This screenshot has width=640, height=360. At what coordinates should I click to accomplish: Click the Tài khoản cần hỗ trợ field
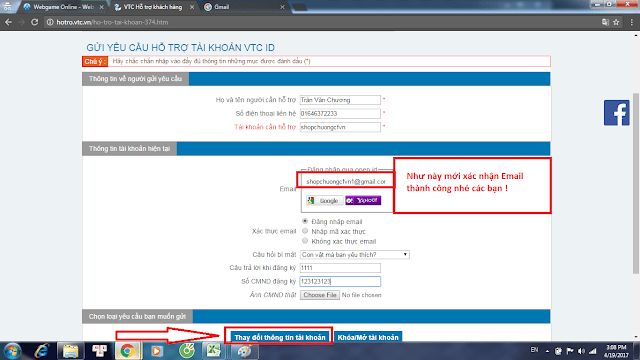point(340,127)
